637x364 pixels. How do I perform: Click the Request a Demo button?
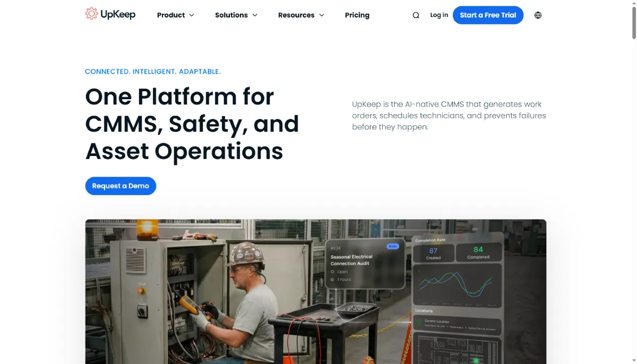120,186
